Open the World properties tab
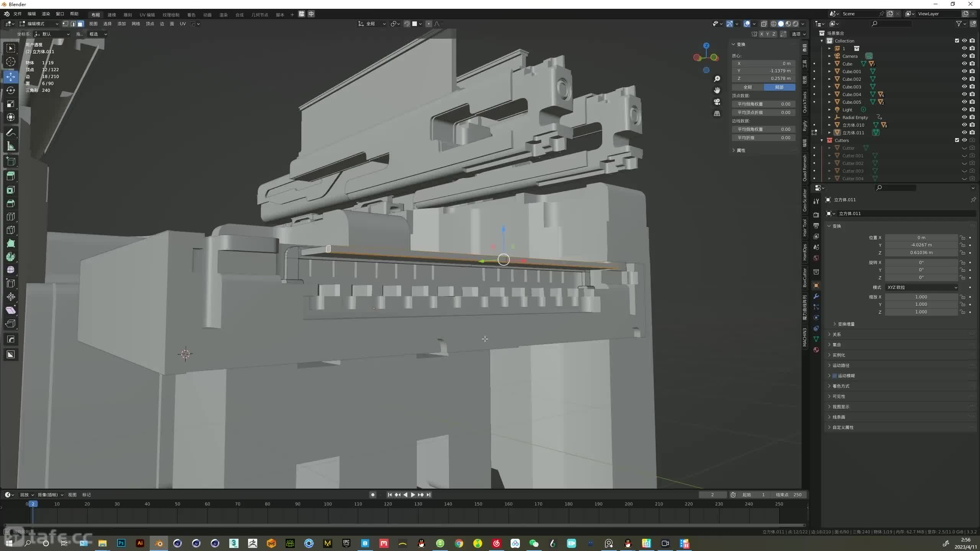Screen dimensions: 980x551 [816, 258]
